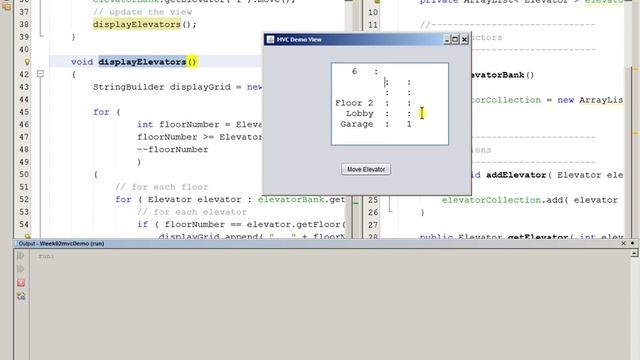This screenshot has width=640, height=360.
Task: Minimize the MVC Demo View window
Action: point(447,40)
